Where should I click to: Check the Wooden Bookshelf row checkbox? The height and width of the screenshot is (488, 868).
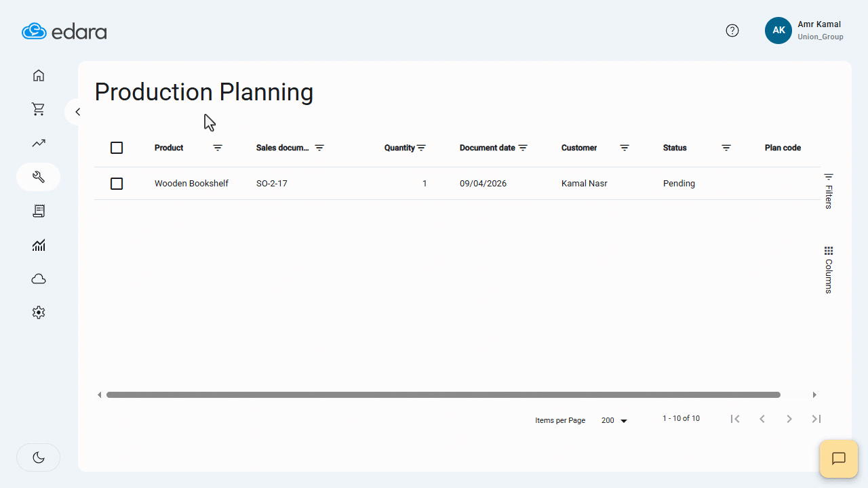pos(117,184)
